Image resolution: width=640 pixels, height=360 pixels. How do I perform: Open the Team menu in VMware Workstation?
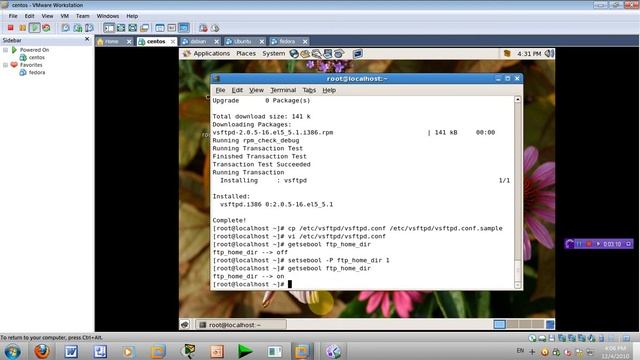(82, 16)
